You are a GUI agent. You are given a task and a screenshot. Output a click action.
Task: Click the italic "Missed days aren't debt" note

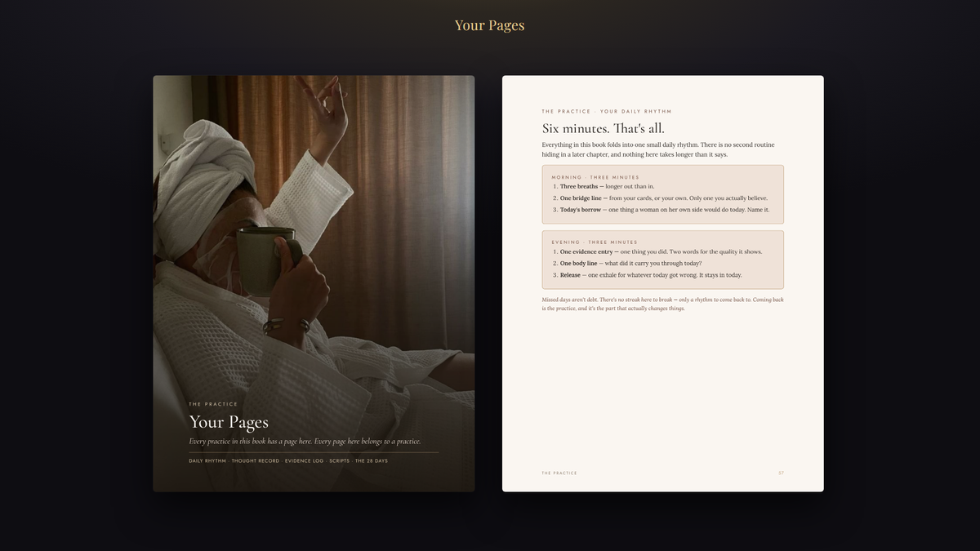pos(662,304)
